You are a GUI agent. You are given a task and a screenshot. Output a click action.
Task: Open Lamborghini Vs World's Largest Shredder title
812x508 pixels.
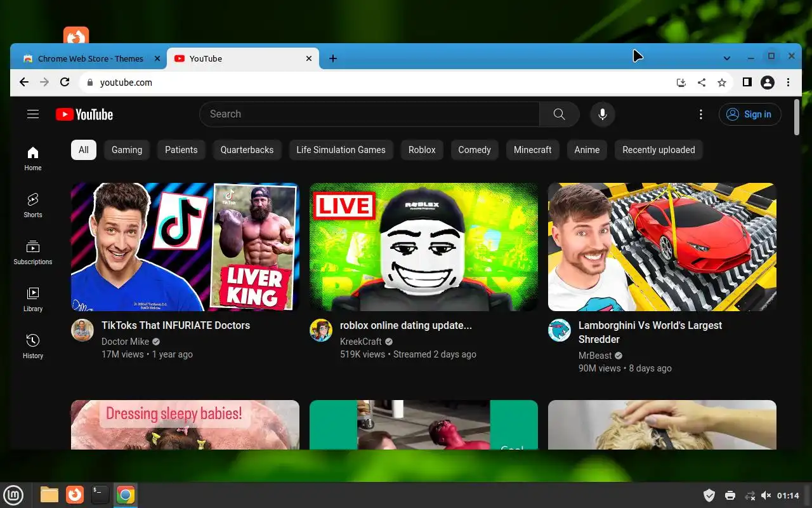tap(650, 332)
